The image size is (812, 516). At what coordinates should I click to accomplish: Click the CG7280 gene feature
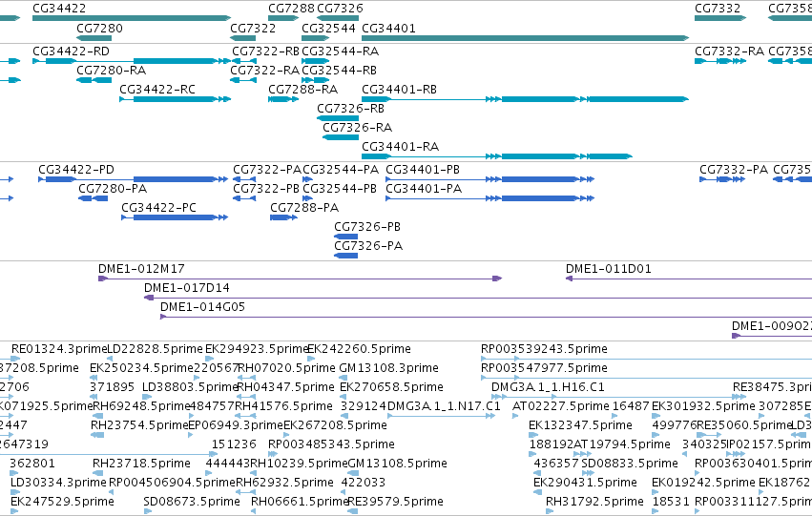94,38
